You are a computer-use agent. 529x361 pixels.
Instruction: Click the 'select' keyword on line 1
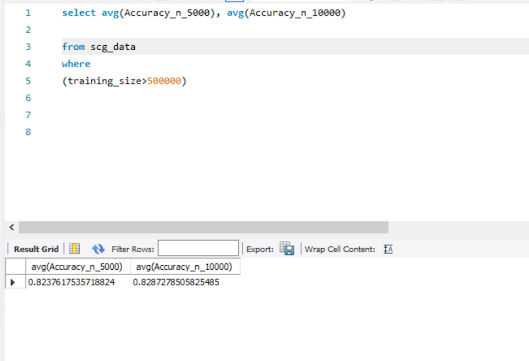[79, 13]
